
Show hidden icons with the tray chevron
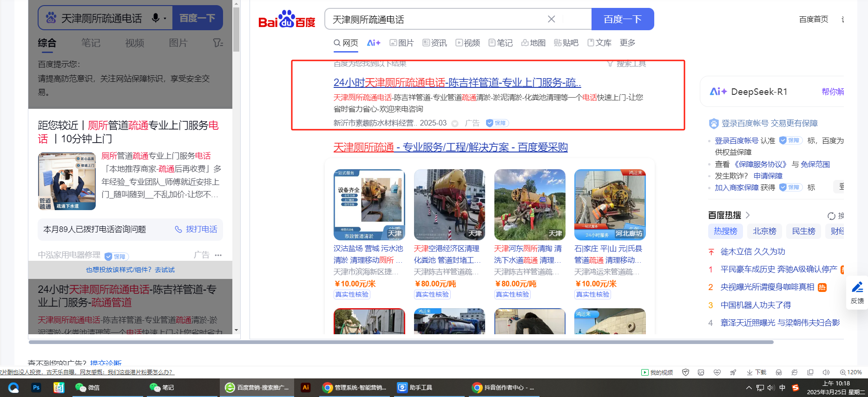click(x=749, y=388)
